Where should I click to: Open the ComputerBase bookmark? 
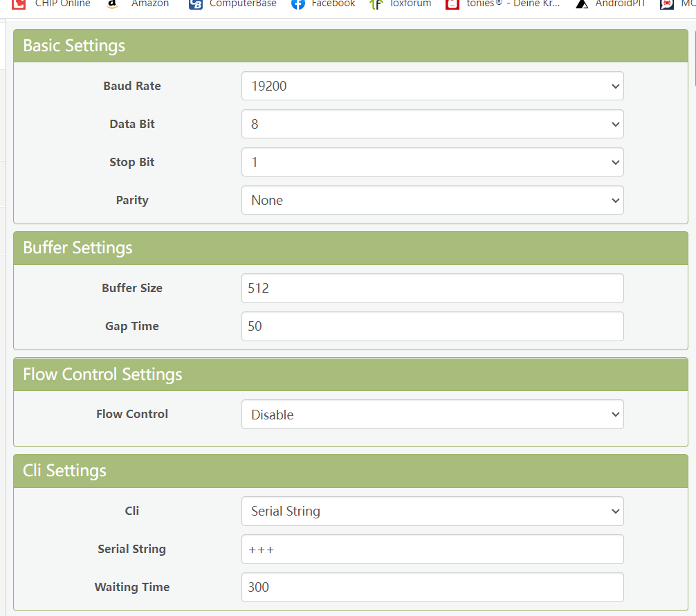232,4
